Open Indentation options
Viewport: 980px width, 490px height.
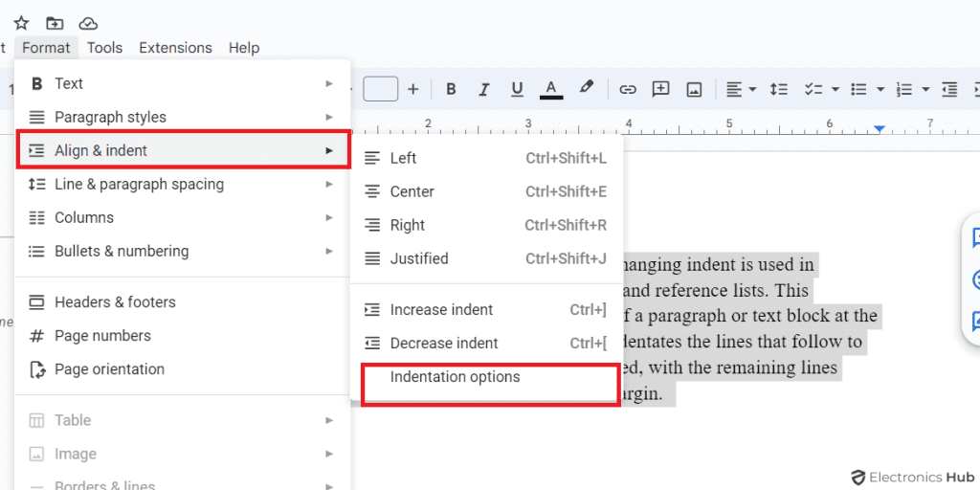tap(486, 377)
